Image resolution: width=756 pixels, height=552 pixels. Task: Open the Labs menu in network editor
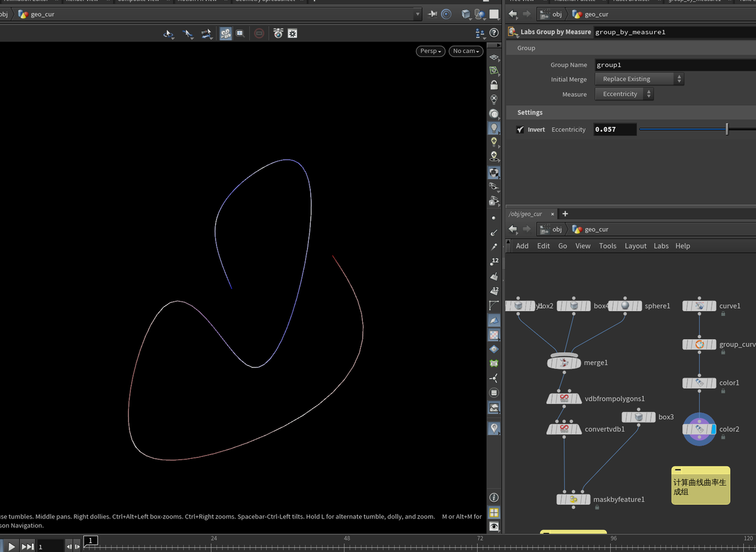point(661,246)
